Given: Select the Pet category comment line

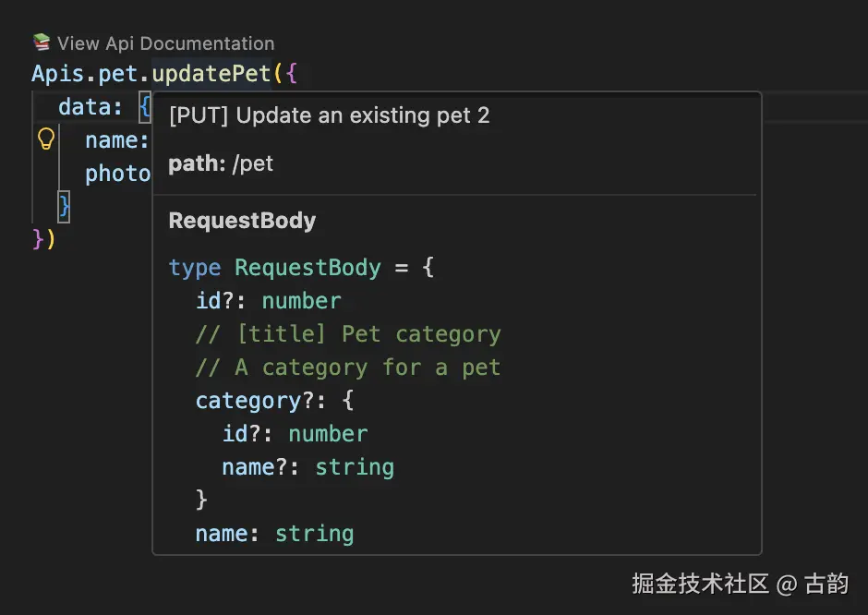Looking at the screenshot, I should 347,333.
